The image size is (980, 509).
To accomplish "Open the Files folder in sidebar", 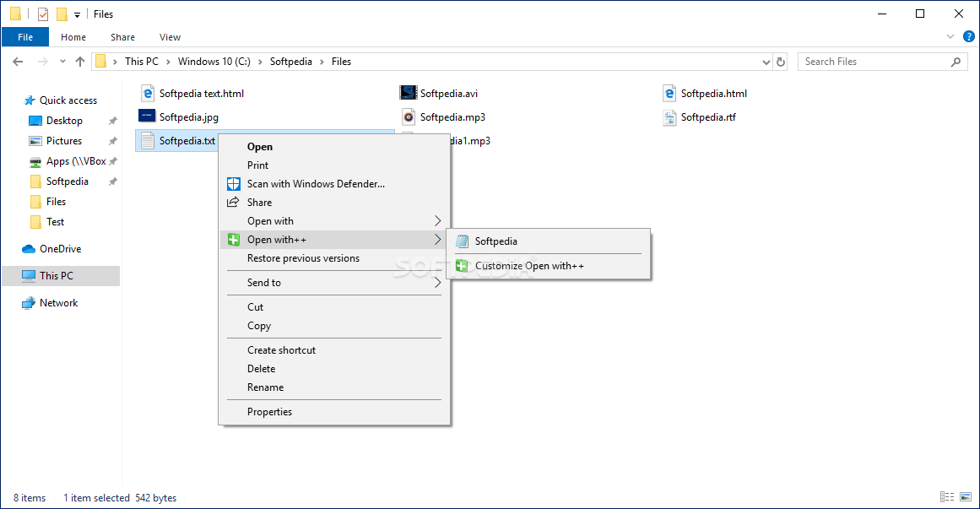I will 56,202.
